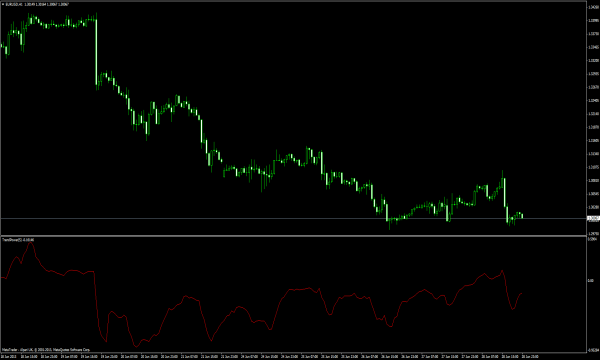This screenshot has width=600, height=360.
Task: Click the indicator's highest peak at left
Action: click(x=30, y=244)
